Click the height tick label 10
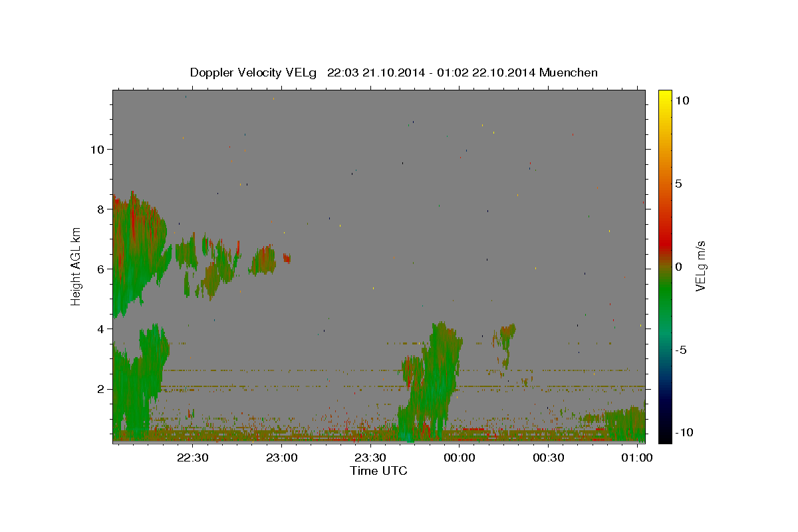Screen dimensions: 798x532 pyautogui.click(x=97, y=149)
